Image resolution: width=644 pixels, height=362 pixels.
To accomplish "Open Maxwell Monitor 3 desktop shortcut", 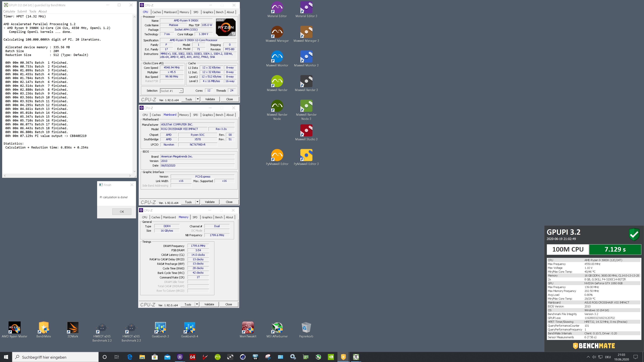I will pos(306,59).
